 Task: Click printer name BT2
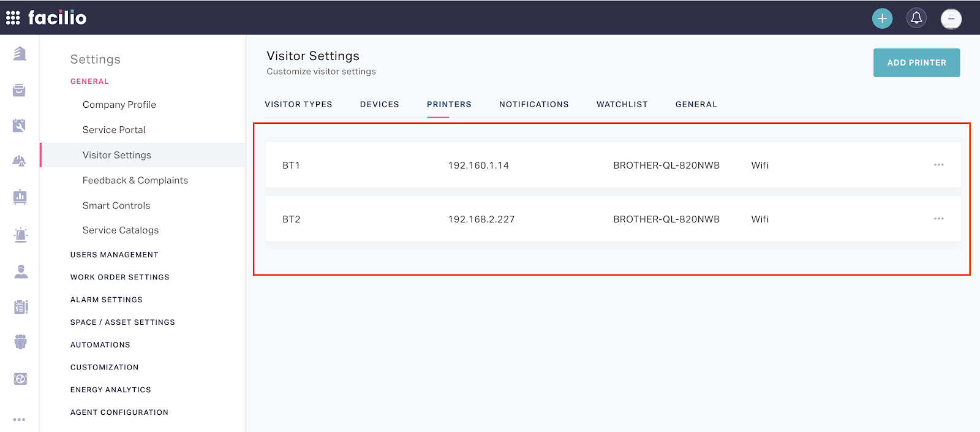(x=292, y=219)
